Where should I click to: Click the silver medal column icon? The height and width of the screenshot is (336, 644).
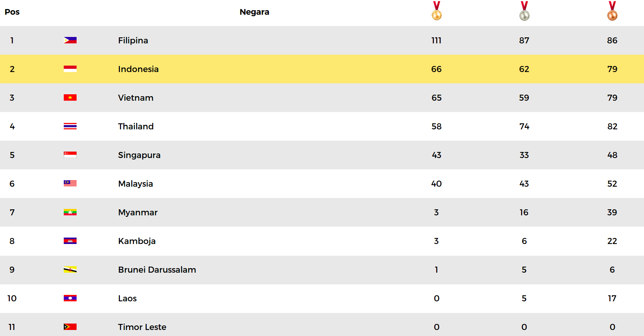click(524, 11)
